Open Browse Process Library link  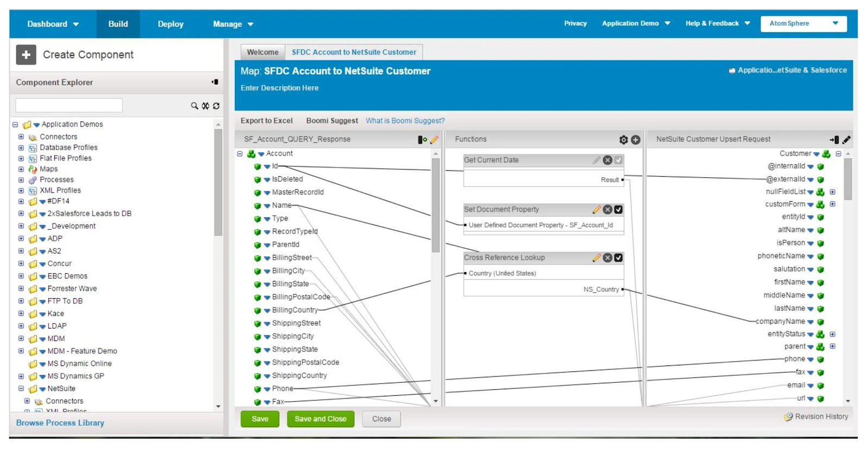click(60, 423)
